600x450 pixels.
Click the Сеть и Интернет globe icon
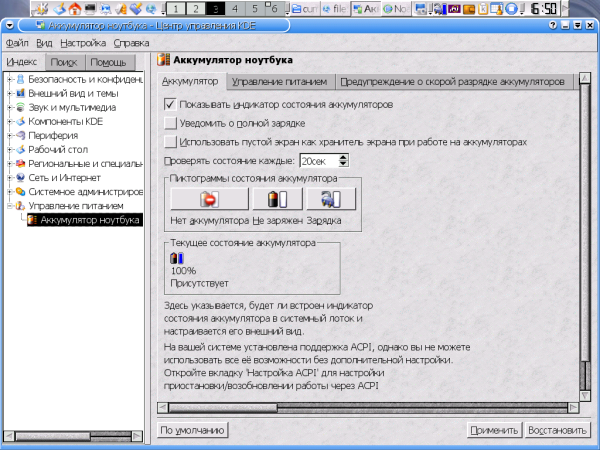point(20,178)
